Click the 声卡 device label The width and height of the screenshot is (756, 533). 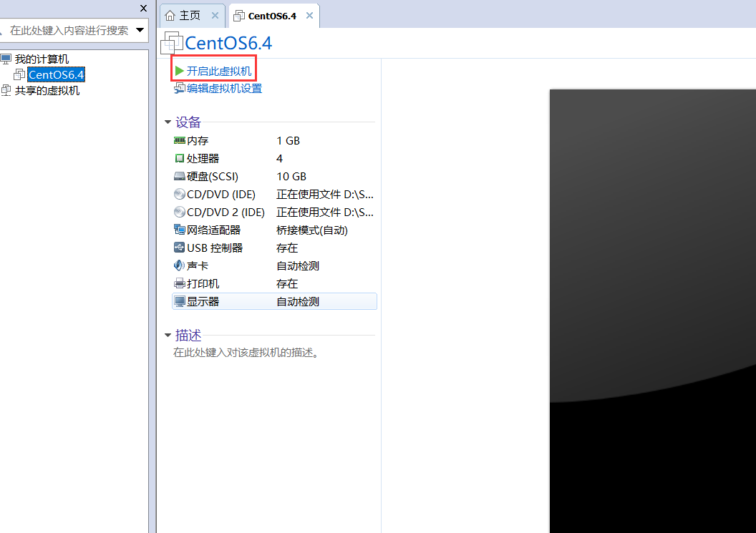197,265
